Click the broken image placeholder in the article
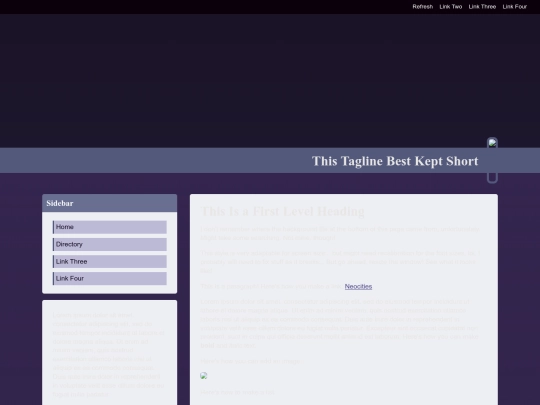This screenshot has height=405, width=540. click(204, 375)
